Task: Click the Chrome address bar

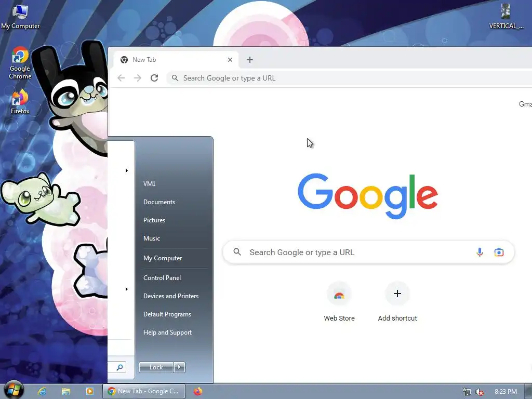Action: [x=350, y=78]
